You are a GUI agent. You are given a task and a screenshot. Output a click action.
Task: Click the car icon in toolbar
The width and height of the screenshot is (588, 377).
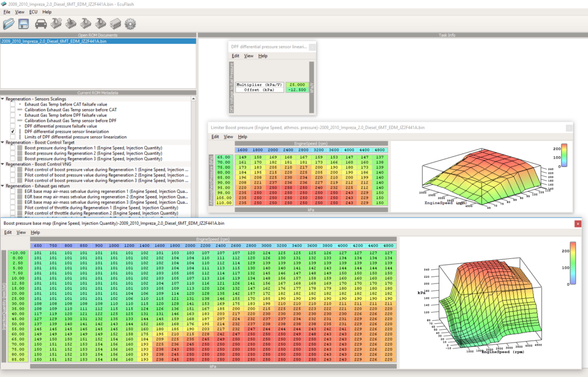coord(41,24)
